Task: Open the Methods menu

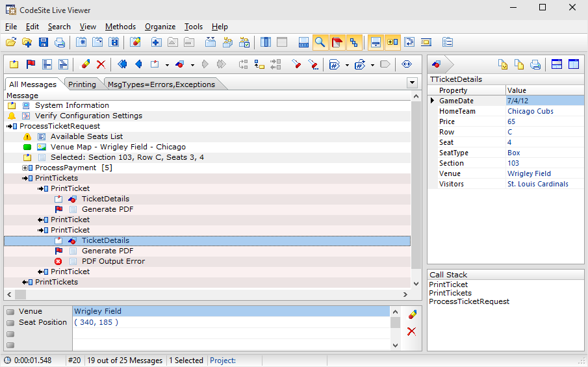Action: (x=120, y=27)
